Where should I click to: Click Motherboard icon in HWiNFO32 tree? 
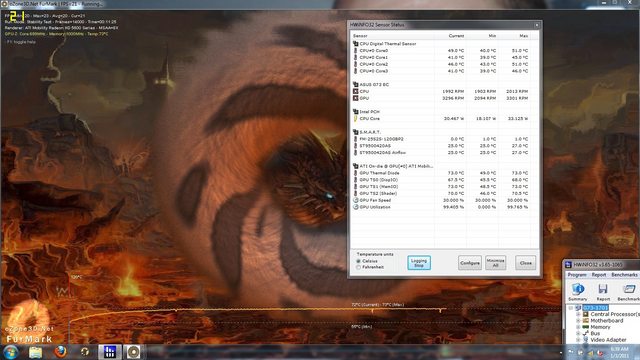(586, 320)
